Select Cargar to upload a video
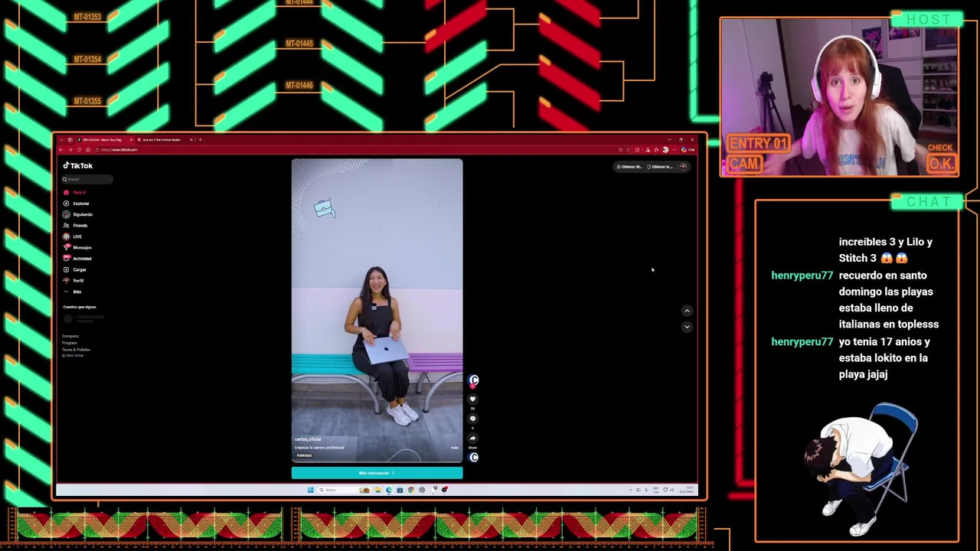This screenshot has height=551, width=980. point(75,269)
